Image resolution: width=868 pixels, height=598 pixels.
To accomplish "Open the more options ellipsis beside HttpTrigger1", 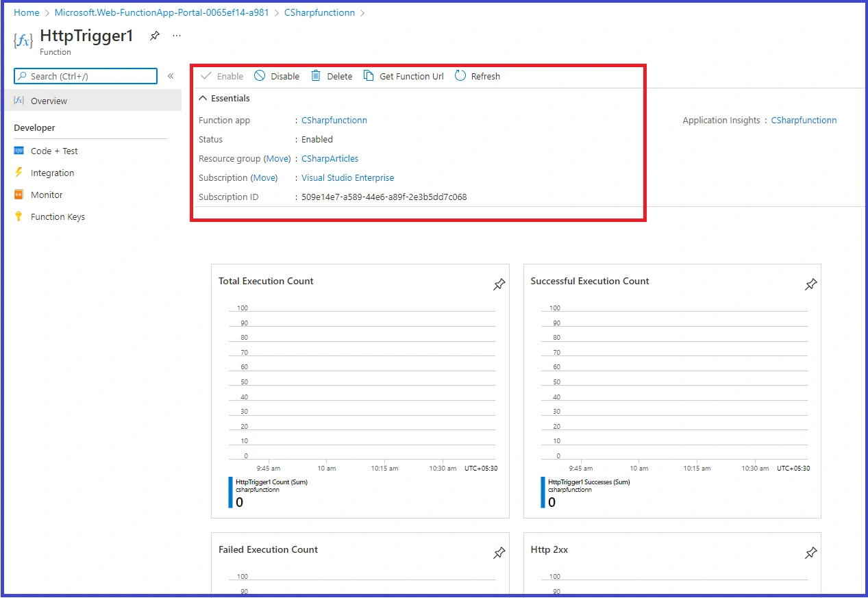I will click(x=177, y=36).
